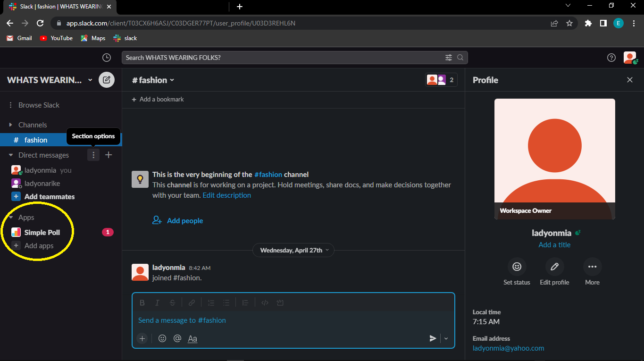Select the fashion channel in the sidebar
This screenshot has height=361, width=644.
[x=61, y=140]
